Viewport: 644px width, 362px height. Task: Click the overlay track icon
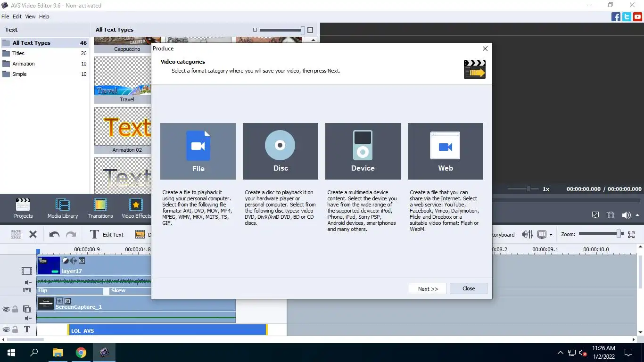(x=27, y=309)
